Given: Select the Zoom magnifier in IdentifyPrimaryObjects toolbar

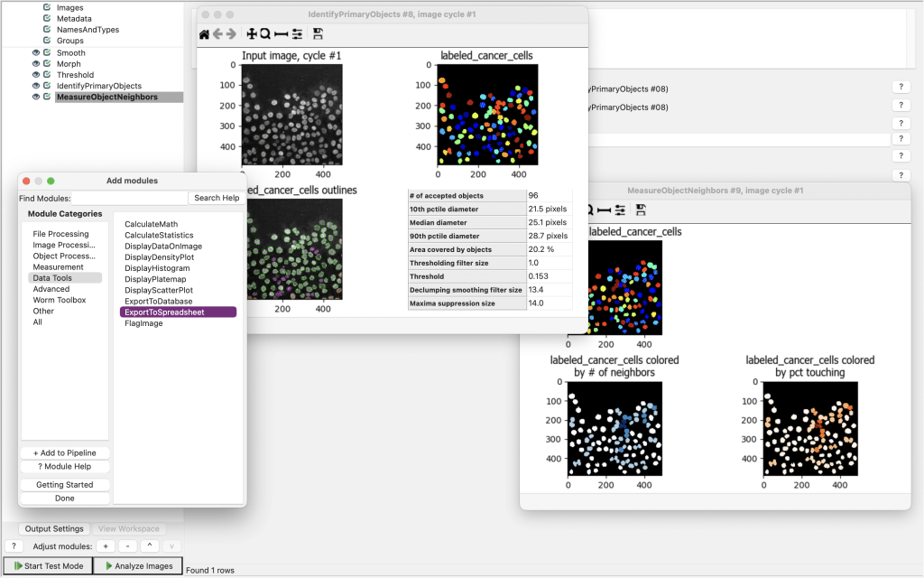Looking at the screenshot, I should click(x=265, y=34).
